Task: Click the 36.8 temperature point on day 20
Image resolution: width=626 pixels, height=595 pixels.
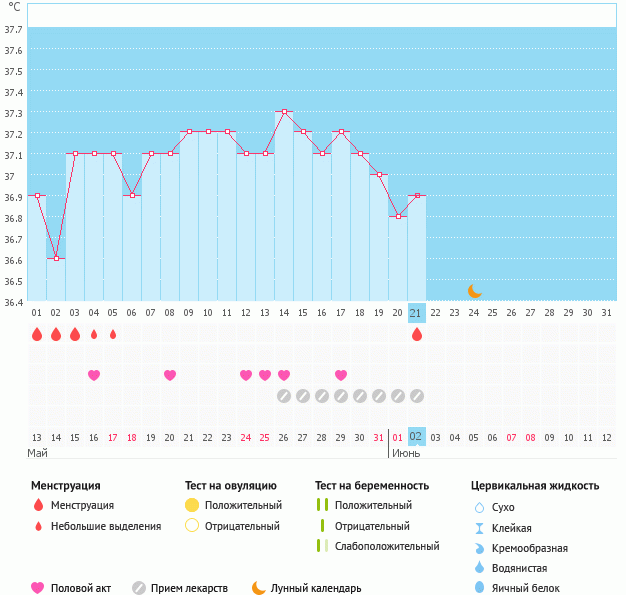Action: pyautogui.click(x=398, y=217)
